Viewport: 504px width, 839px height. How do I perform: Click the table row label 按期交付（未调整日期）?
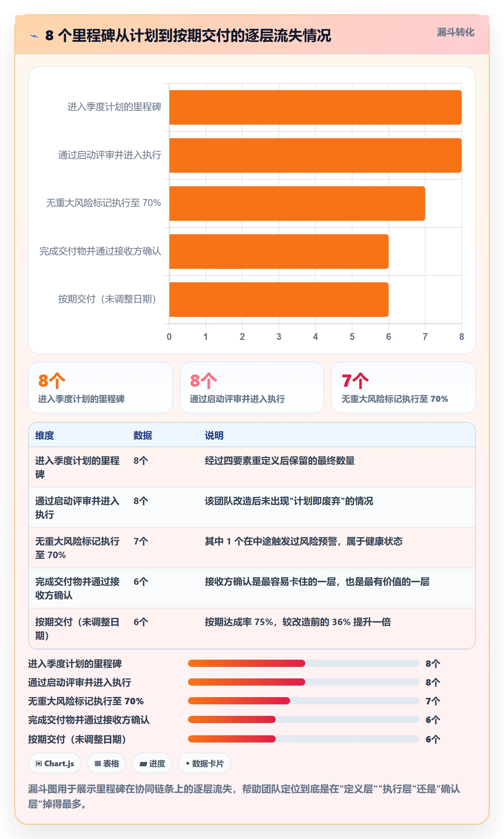pyautogui.click(x=77, y=629)
